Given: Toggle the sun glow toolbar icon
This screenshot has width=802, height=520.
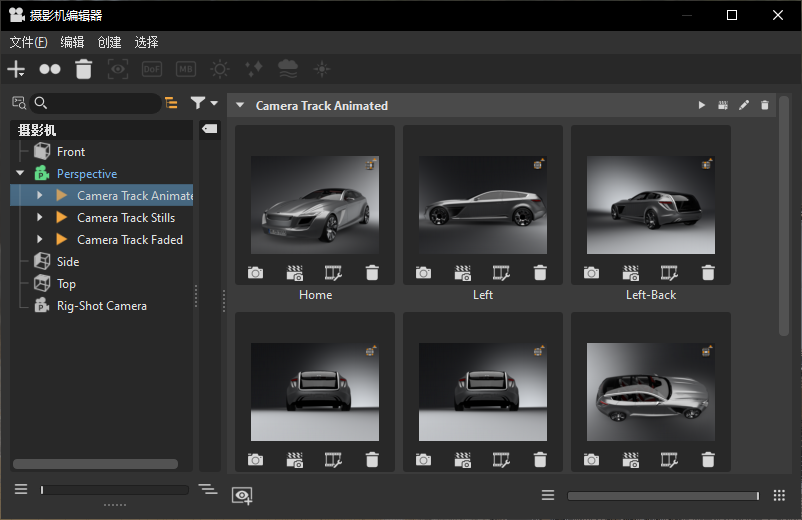Looking at the screenshot, I should [x=220, y=69].
